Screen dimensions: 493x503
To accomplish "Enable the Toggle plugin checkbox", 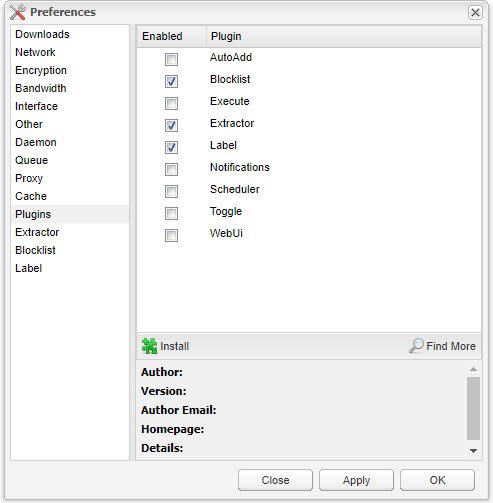I will (x=171, y=213).
